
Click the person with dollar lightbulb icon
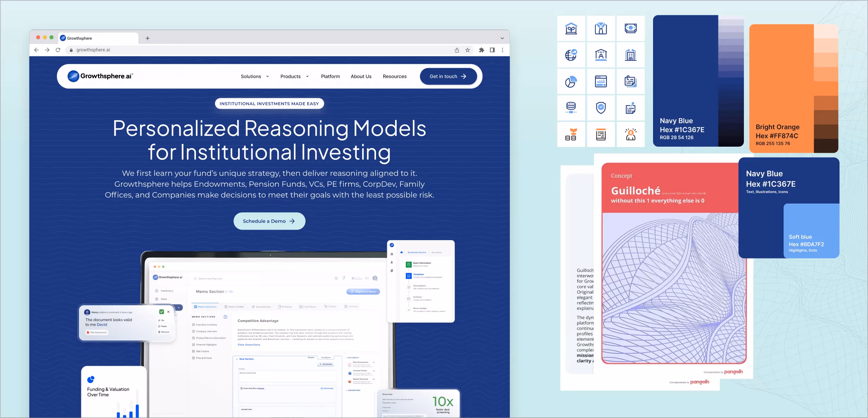pyautogui.click(x=630, y=134)
